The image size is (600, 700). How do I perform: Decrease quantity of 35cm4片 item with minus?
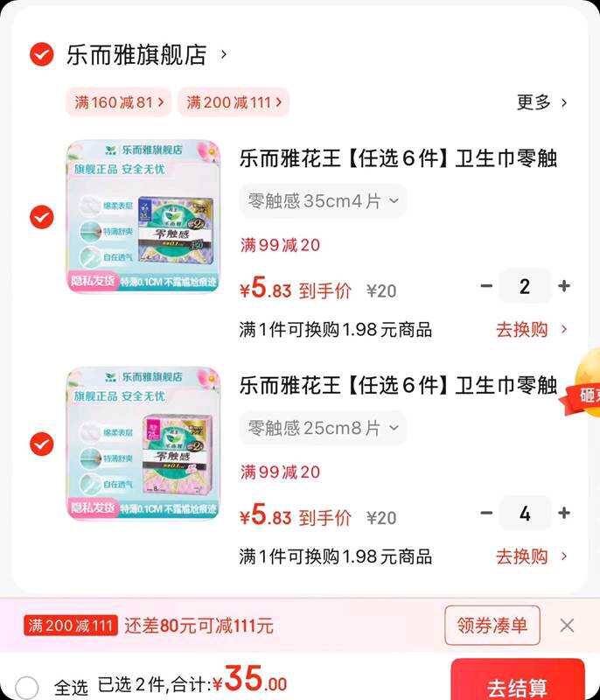[x=486, y=286]
